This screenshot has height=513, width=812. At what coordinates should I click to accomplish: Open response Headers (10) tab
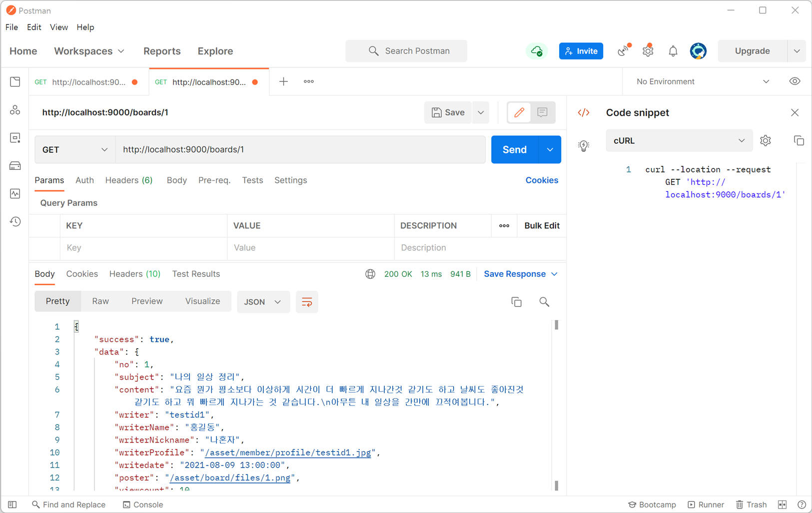135,274
